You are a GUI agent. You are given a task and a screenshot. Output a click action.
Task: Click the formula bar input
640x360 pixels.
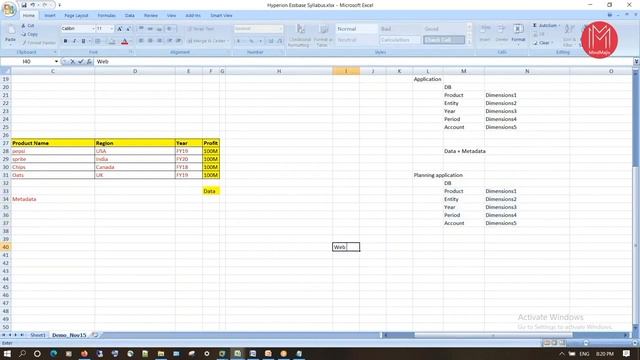(x=363, y=62)
